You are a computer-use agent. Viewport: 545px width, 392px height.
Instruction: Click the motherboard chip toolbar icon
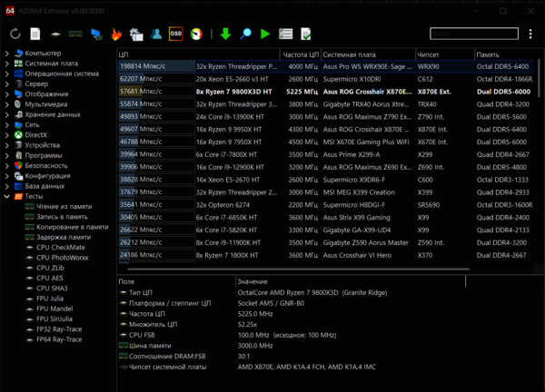coord(55,34)
